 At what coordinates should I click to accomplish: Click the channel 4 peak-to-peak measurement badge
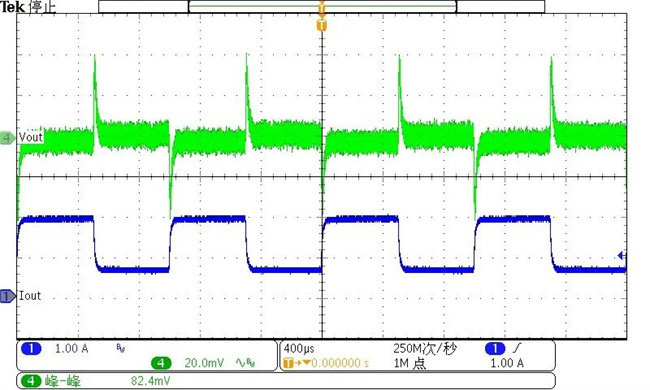click(x=31, y=380)
